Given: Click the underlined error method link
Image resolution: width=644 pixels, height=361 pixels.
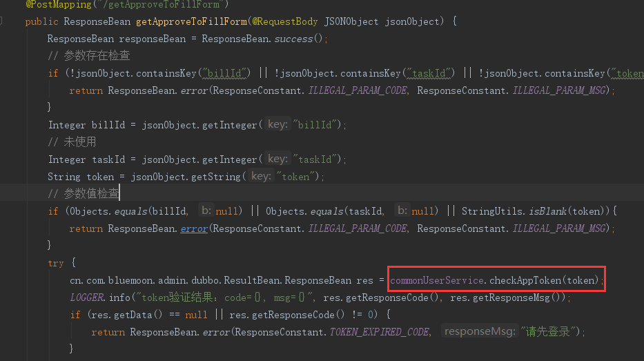Looking at the screenshot, I should [x=193, y=228].
